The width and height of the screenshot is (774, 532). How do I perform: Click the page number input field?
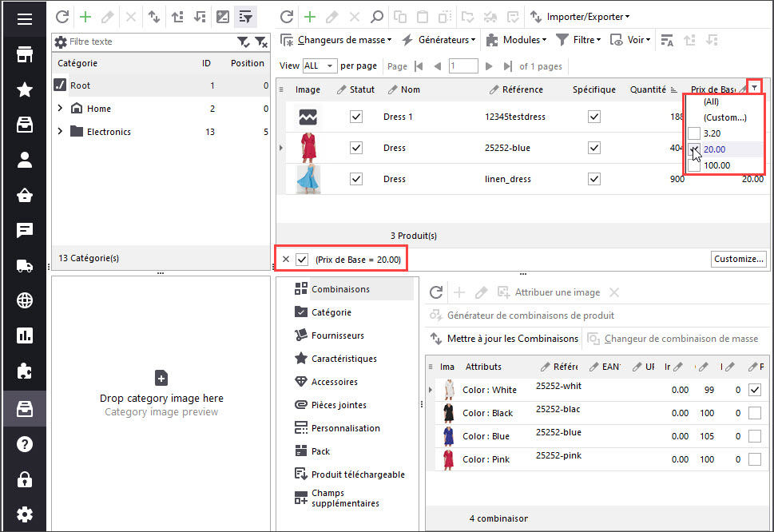pos(463,66)
